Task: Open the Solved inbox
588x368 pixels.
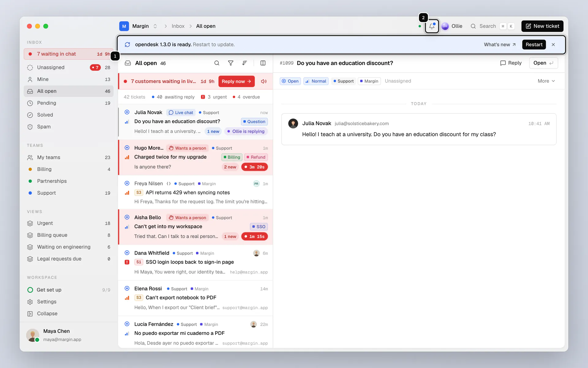Action: click(69, 115)
